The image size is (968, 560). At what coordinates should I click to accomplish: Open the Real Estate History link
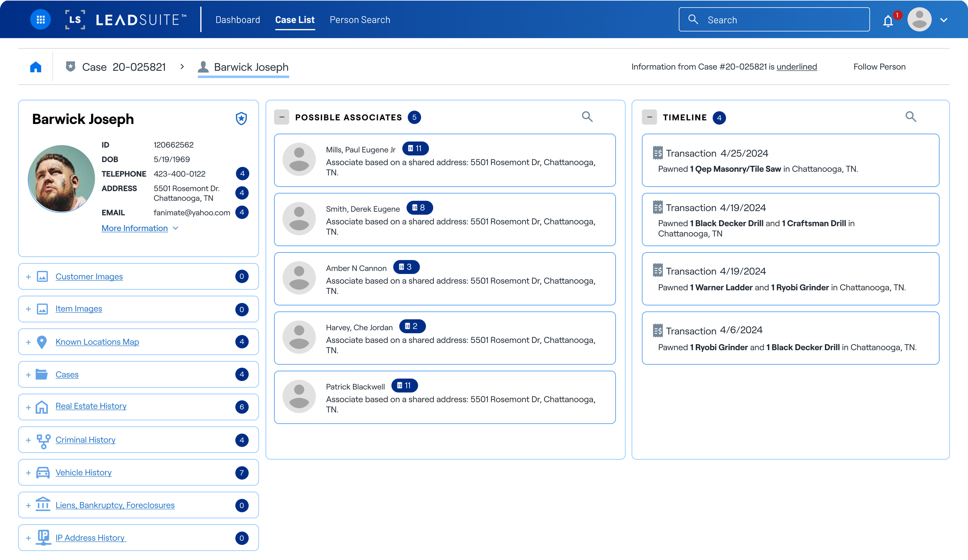click(91, 406)
